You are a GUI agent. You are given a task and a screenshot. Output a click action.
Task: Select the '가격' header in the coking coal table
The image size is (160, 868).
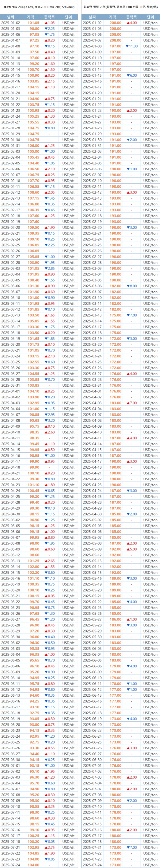click(113, 17)
